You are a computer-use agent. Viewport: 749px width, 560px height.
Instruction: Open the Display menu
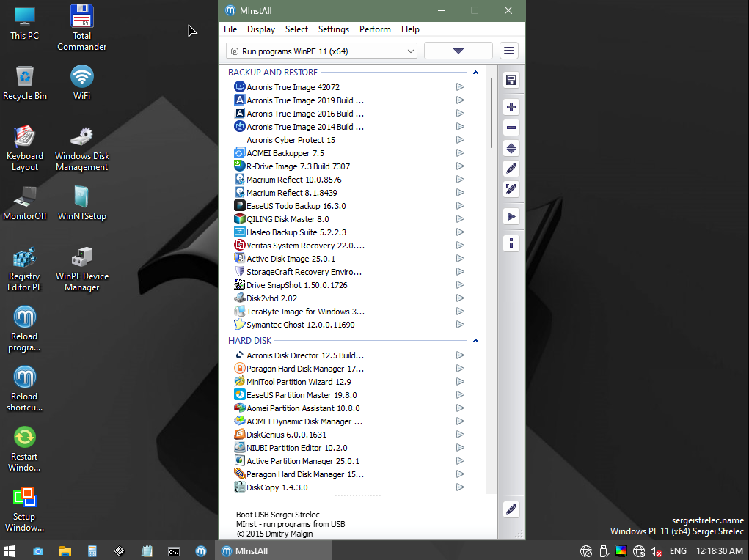tap(261, 29)
